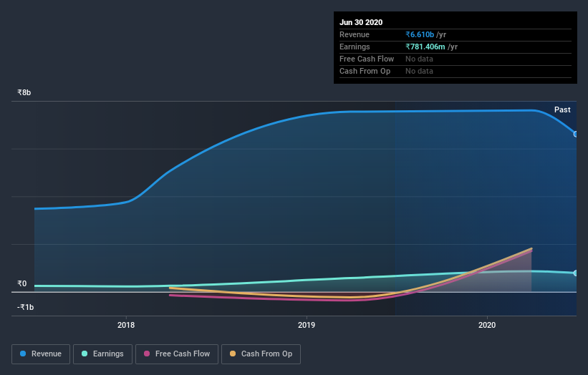The width and height of the screenshot is (588, 375).
Task: Click the revenue data point marker at Jun 2020
Action: [x=576, y=134]
